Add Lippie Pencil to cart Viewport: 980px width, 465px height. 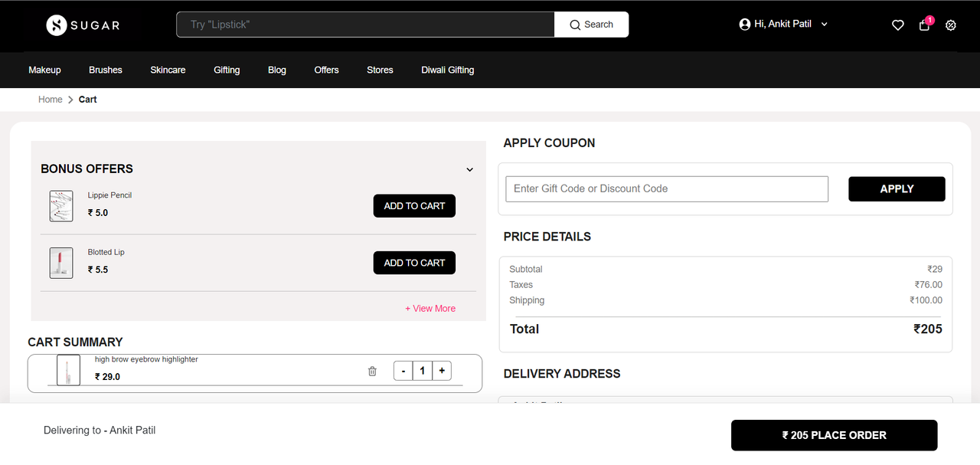pyautogui.click(x=414, y=206)
